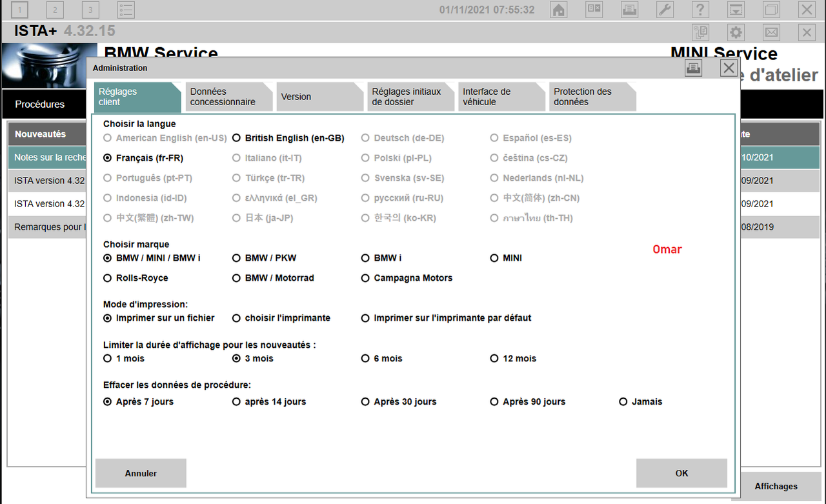
Task: Select British English (en-GB) language
Action: [288, 138]
